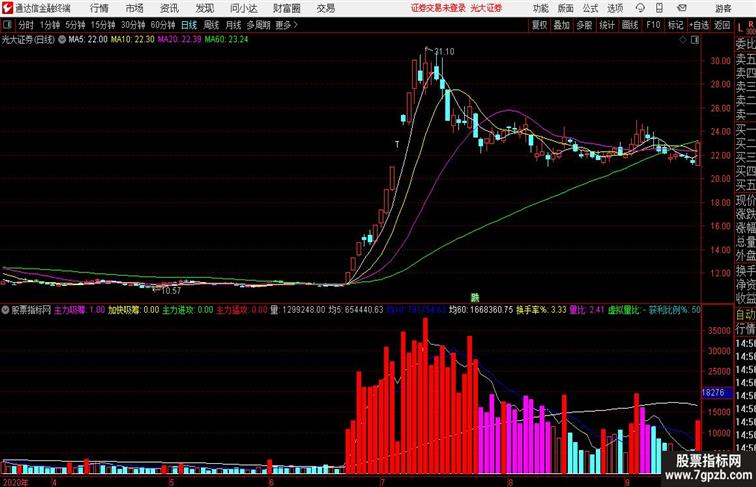
Task: Click the 复权 toolbar button
Action: 539,25
